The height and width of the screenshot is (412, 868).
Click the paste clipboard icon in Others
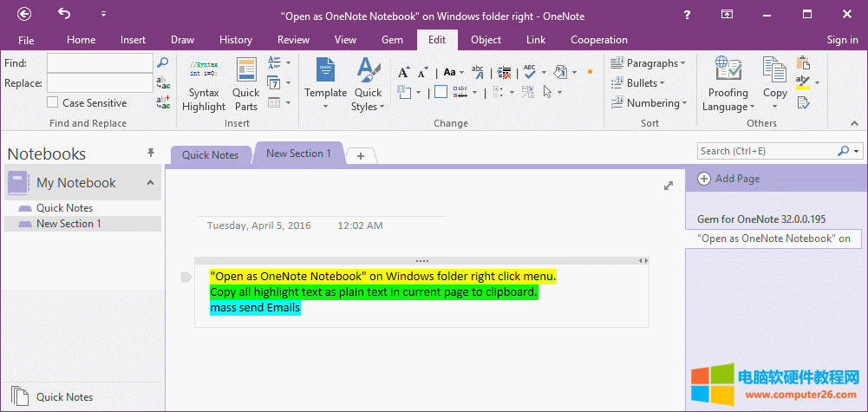tap(803, 63)
